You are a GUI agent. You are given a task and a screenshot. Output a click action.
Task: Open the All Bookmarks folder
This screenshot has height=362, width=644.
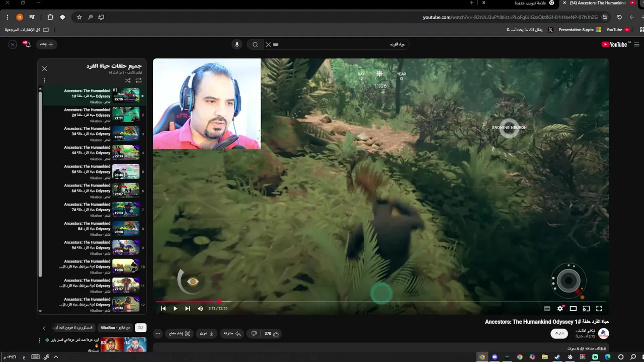[27, 30]
